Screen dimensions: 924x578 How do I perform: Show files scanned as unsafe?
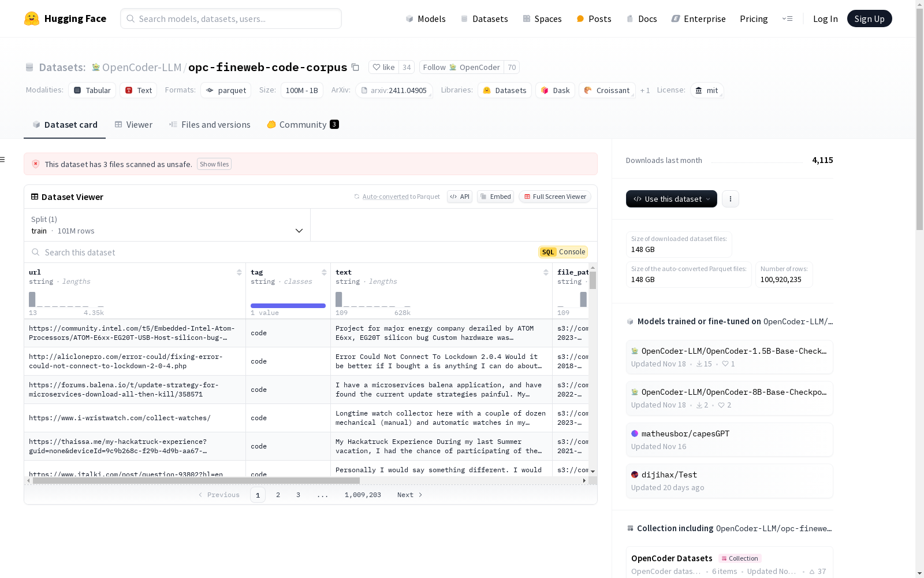point(214,164)
